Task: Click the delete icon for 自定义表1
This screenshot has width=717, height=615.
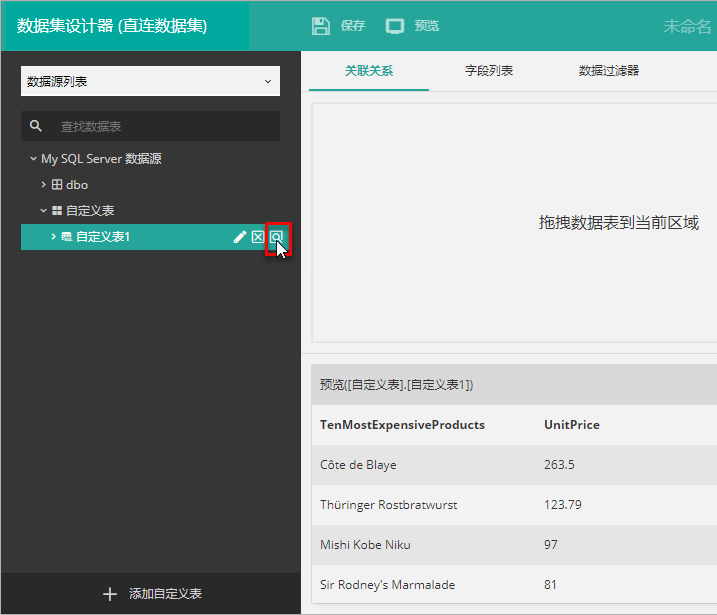Action: 258,237
